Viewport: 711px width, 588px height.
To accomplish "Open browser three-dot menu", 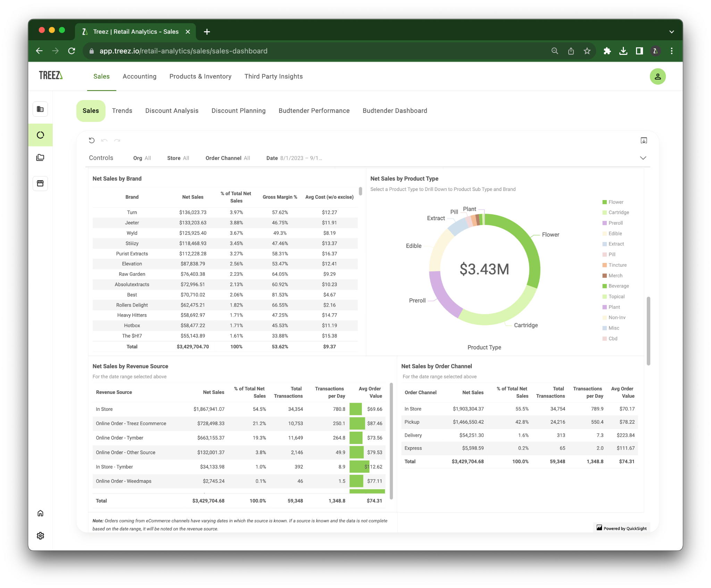I will pyautogui.click(x=672, y=51).
